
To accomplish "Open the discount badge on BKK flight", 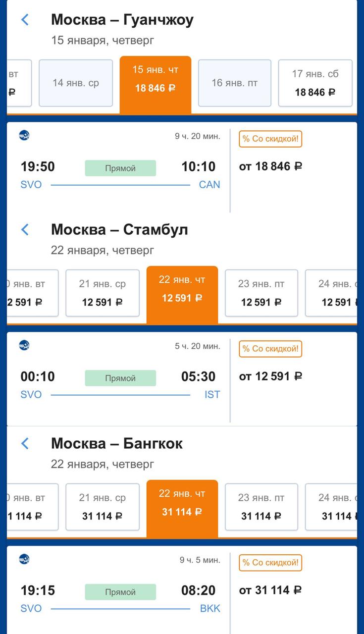I will [270, 563].
